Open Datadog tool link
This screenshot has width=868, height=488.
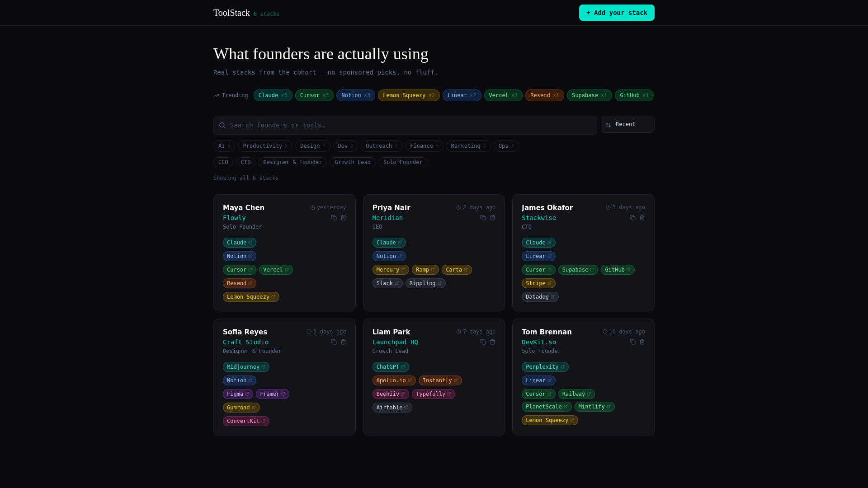point(540,297)
